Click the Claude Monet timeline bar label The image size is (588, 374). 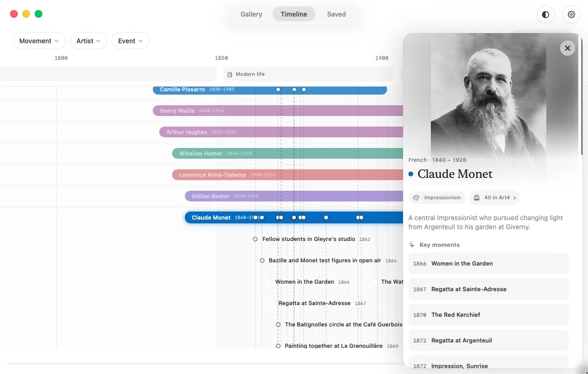pos(211,217)
